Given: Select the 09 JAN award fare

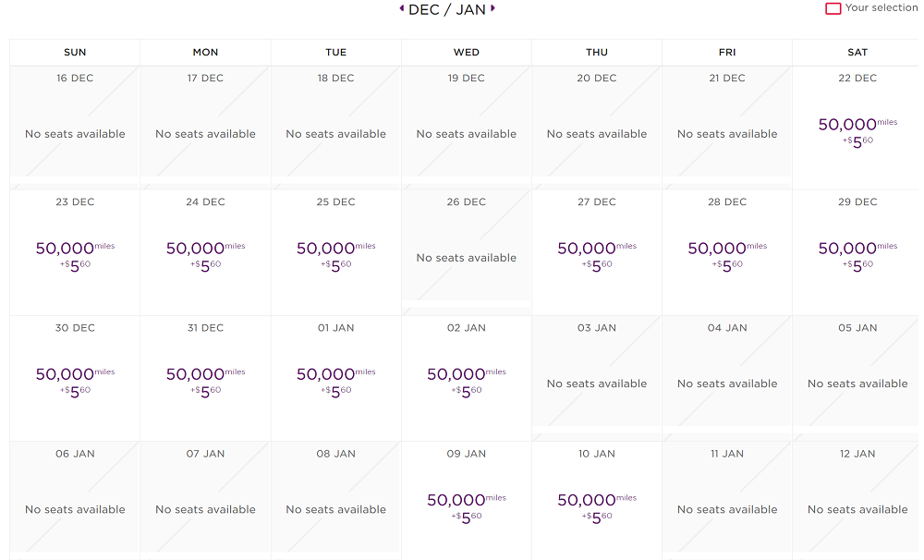Looking at the screenshot, I should [467, 504].
